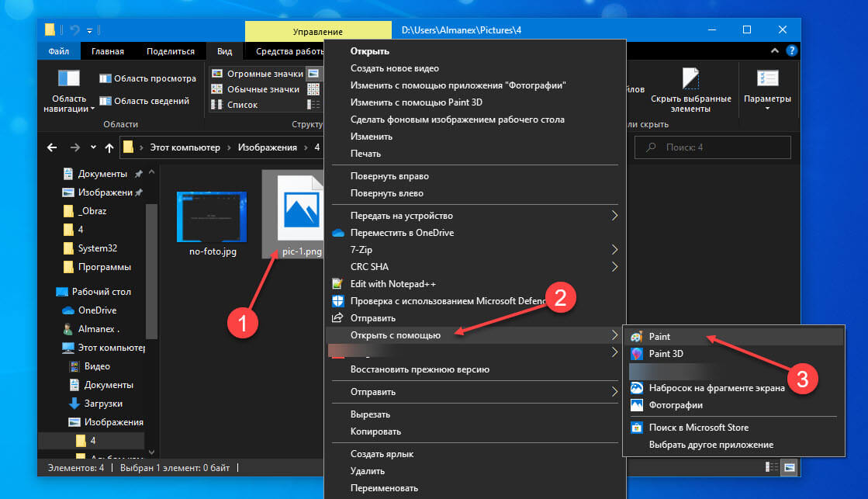868x499 pixels.
Task: Open the Главная ribbon tab
Action: pyautogui.click(x=107, y=51)
